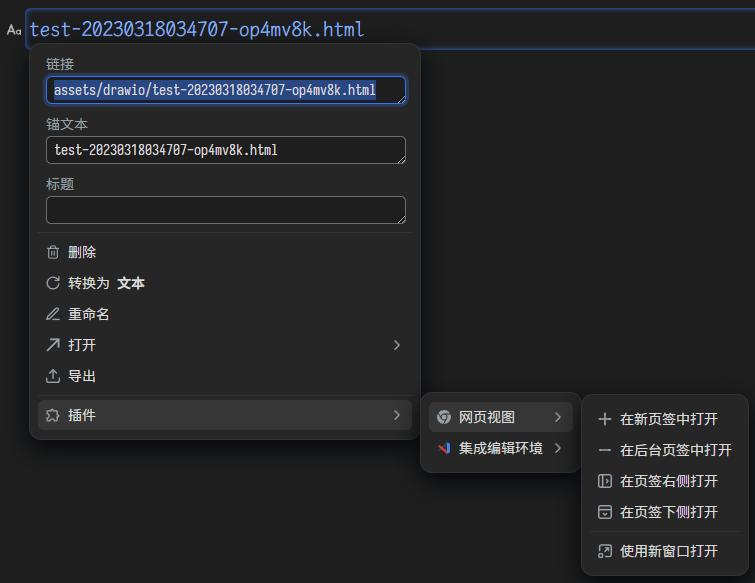This screenshot has width=755, height=583.
Task: Expand the 插件 submenu chevron
Action: 397,415
